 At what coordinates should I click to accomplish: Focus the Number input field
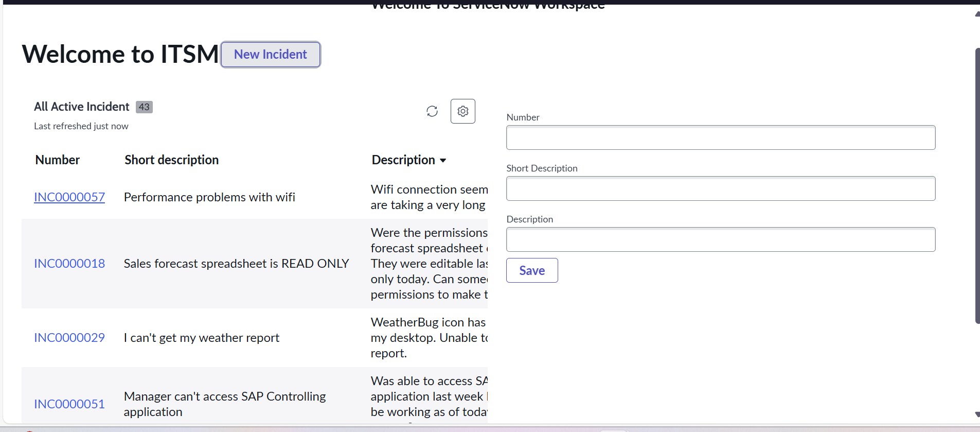pyautogui.click(x=721, y=137)
